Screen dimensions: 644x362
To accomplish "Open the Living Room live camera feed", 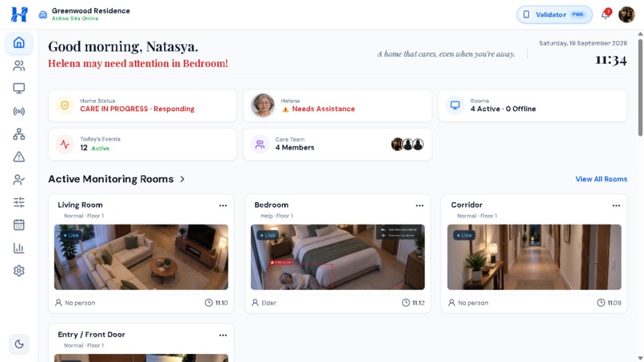I will tap(141, 257).
